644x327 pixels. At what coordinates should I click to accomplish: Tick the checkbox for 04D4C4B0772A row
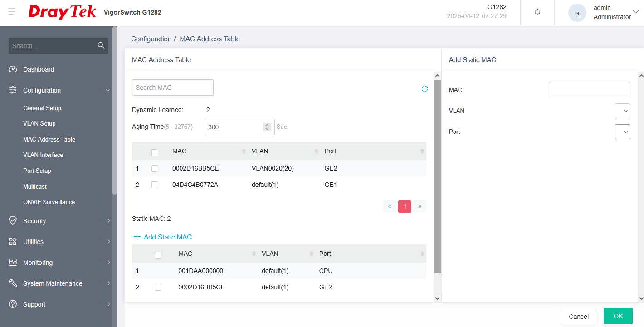coord(155,185)
